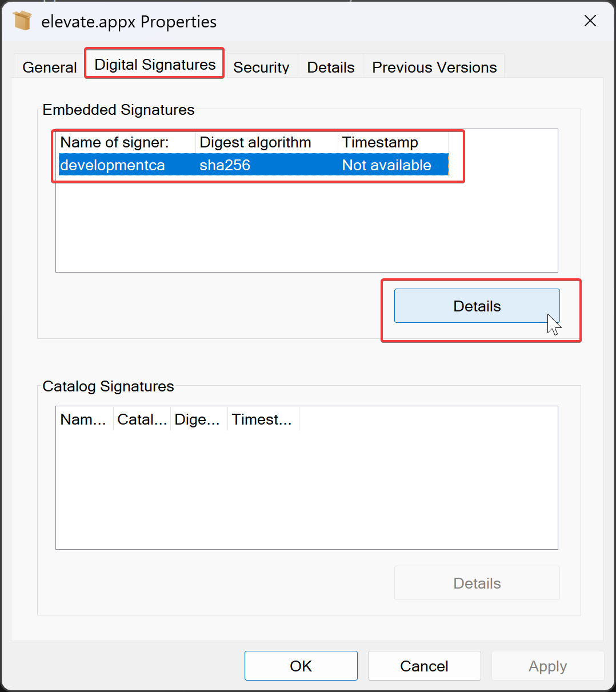Click the Nam... column in Catalog Signatures
This screenshot has width=616, height=692.
[x=83, y=419]
